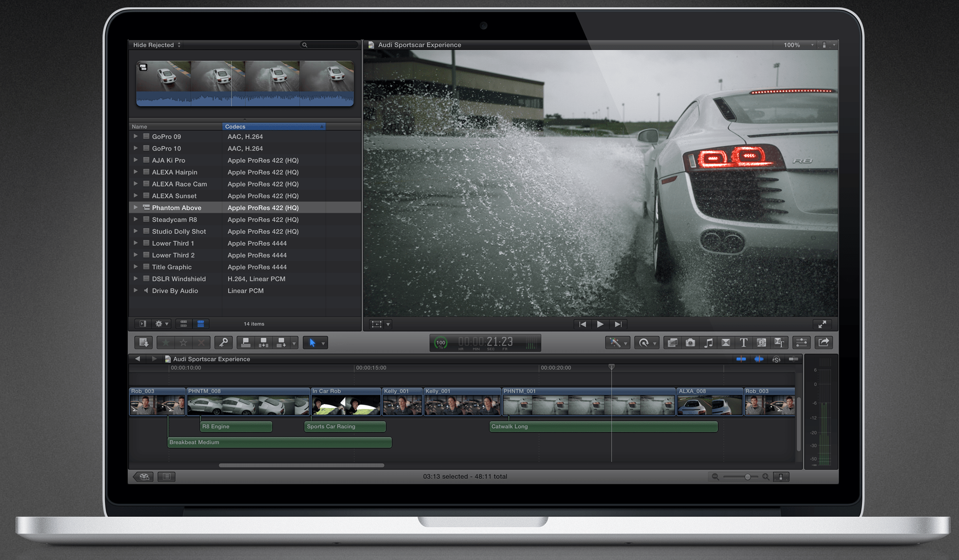Select the DSLR Windshield clip
959x560 pixels.
pyautogui.click(x=244, y=279)
